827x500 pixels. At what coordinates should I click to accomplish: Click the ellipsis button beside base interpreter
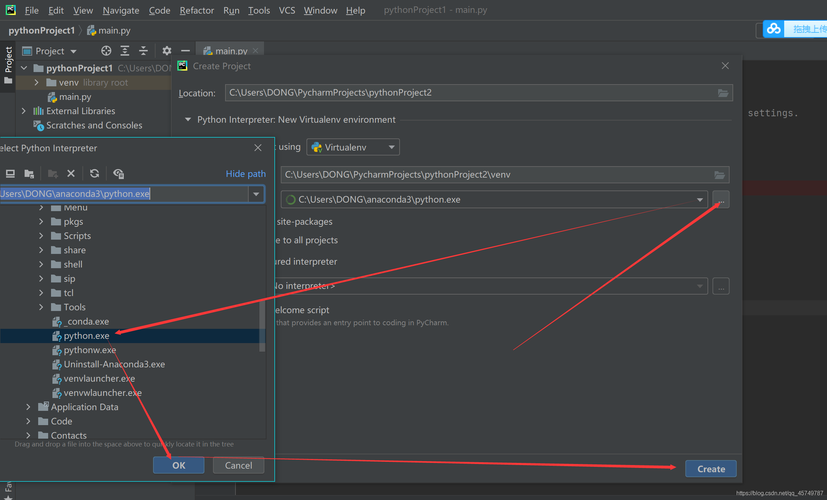tap(721, 199)
